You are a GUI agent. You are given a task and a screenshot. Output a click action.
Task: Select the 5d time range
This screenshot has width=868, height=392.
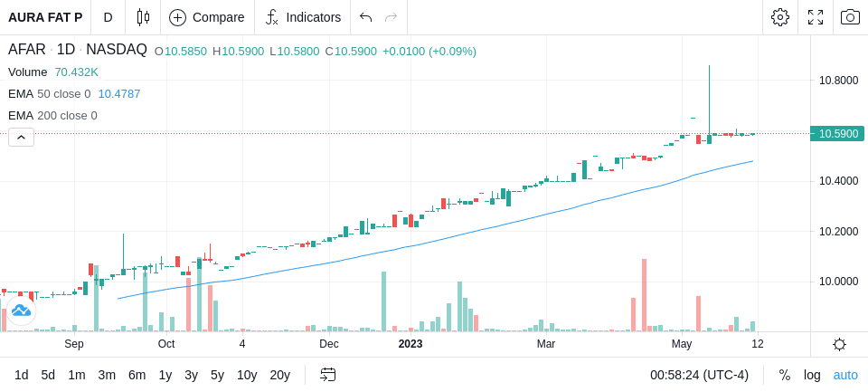coord(48,376)
